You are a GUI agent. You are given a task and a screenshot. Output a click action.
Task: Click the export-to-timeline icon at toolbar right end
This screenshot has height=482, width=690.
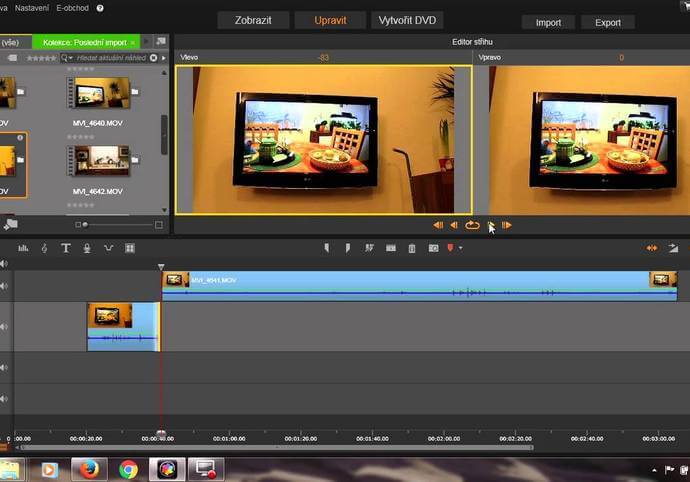tap(673, 248)
